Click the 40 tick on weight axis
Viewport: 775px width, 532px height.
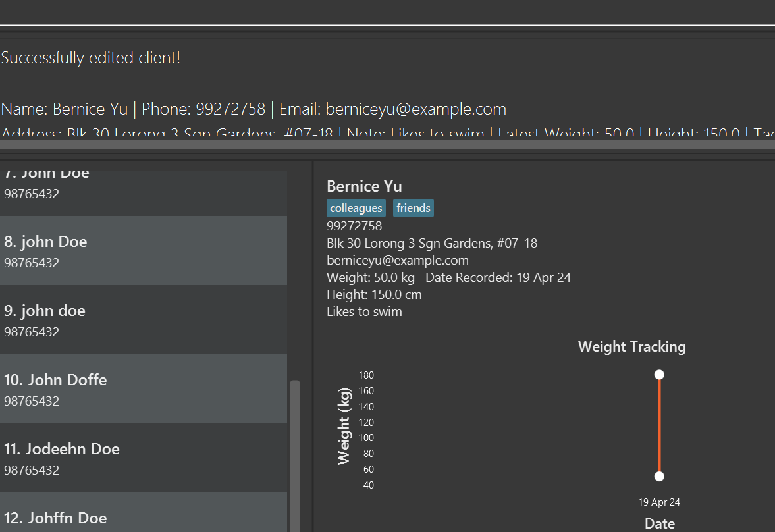[369, 485]
